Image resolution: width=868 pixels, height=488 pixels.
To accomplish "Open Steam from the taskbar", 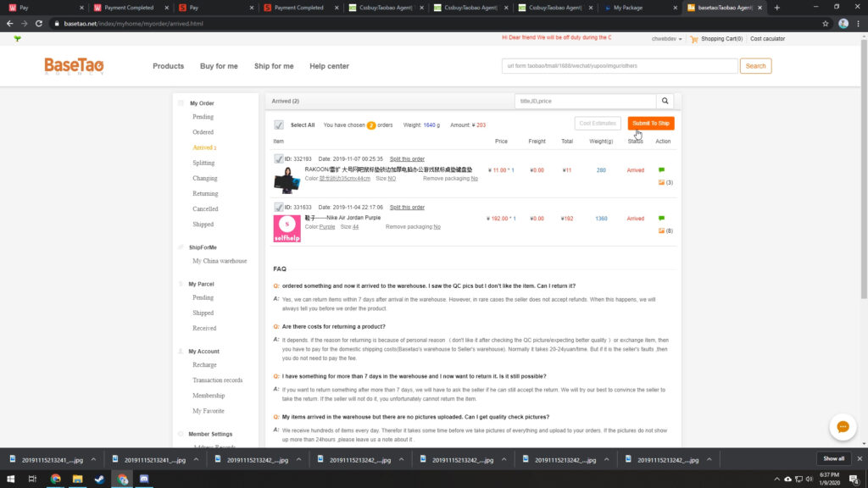I will point(100,480).
